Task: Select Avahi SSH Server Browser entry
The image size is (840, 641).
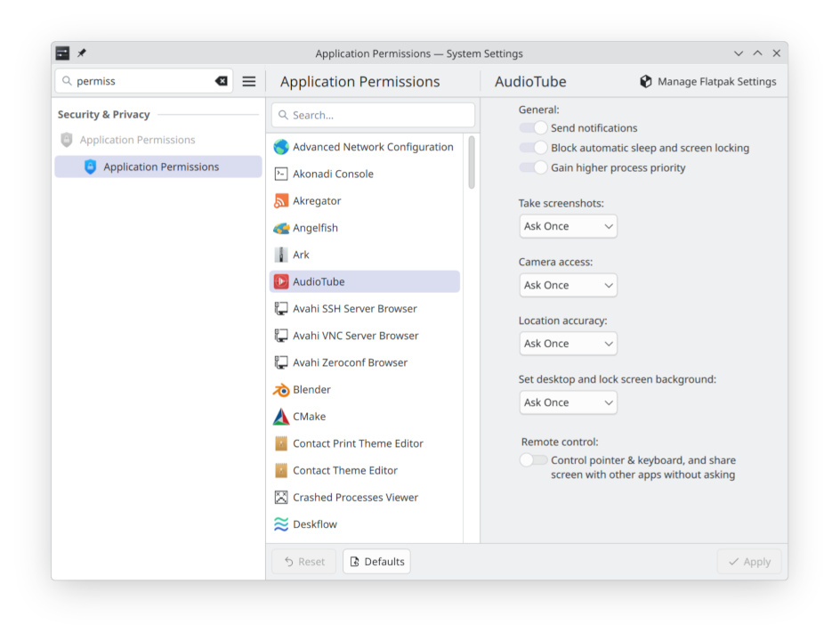Action: [354, 309]
